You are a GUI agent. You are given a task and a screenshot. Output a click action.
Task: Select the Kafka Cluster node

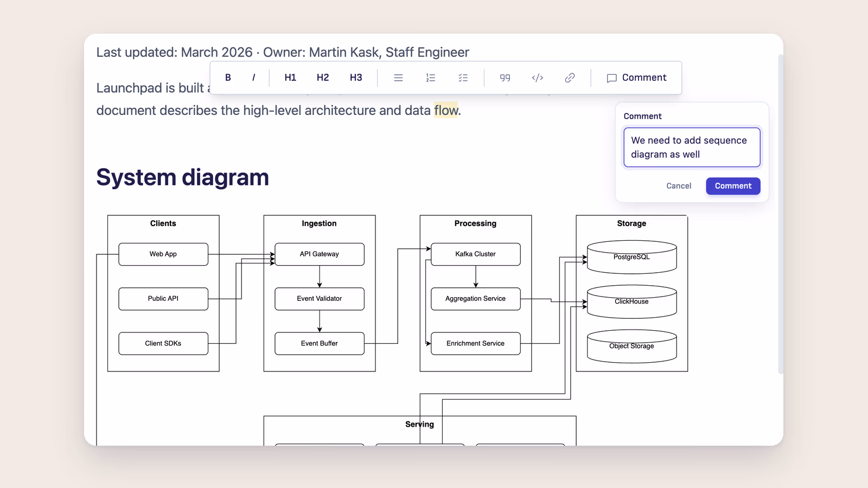point(476,254)
